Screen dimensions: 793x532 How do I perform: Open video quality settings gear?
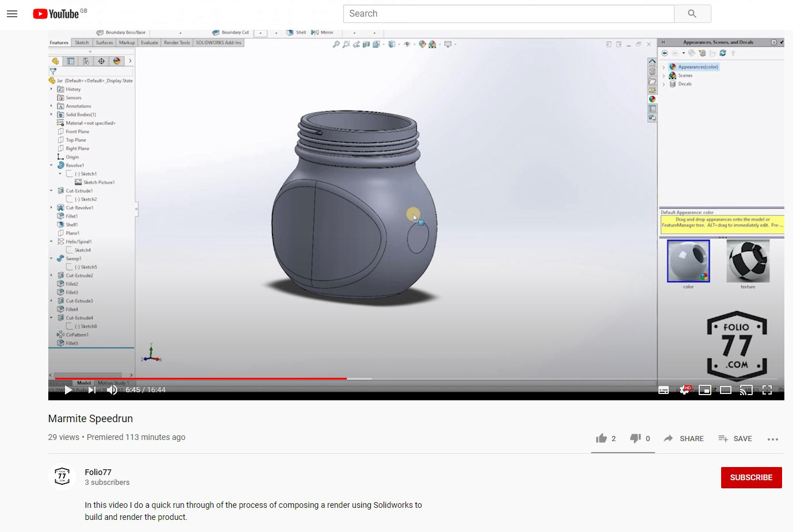[x=684, y=390]
